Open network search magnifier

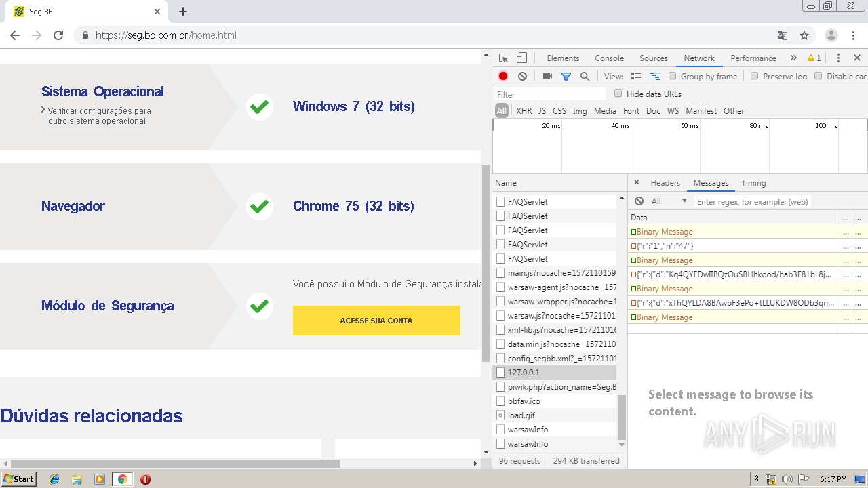click(x=585, y=77)
